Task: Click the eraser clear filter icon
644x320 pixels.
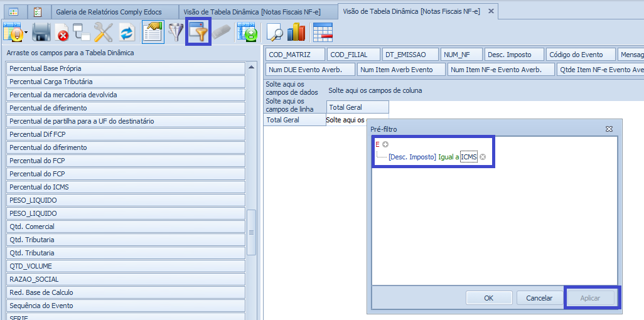Action: [222, 33]
